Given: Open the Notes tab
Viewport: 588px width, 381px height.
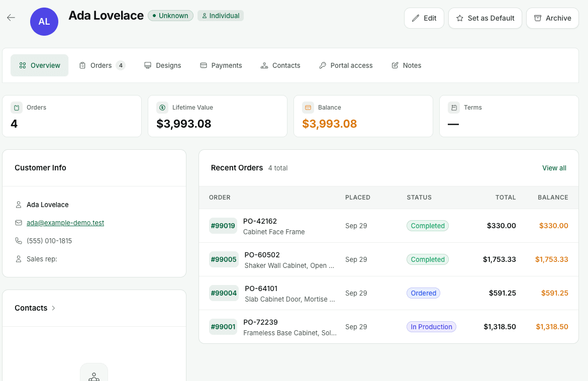Looking at the screenshot, I should 407,65.
